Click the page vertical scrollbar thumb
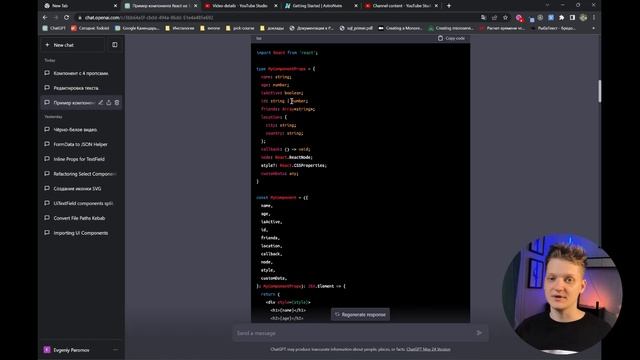This screenshot has height=360, width=640. tap(600, 91)
